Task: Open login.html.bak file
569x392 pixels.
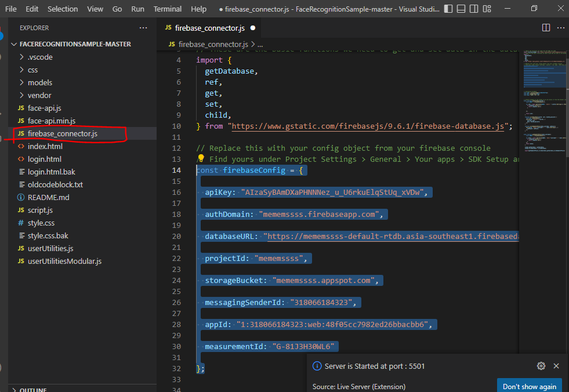Action: point(82,172)
